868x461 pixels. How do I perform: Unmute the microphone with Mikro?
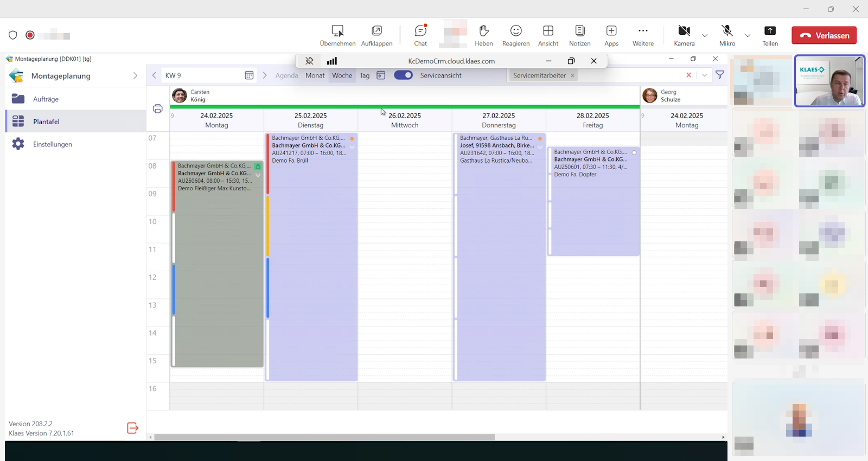[727, 35]
